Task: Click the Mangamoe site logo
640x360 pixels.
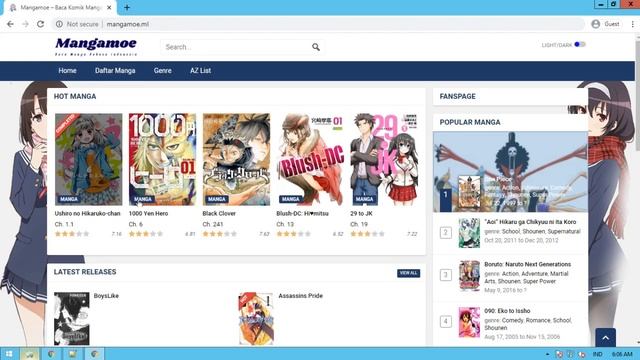Action: coord(96,47)
